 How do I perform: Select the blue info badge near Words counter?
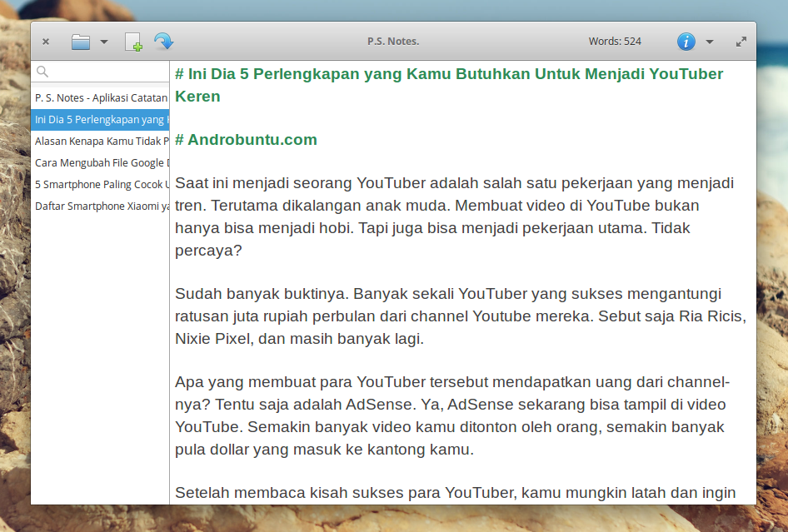tap(685, 41)
